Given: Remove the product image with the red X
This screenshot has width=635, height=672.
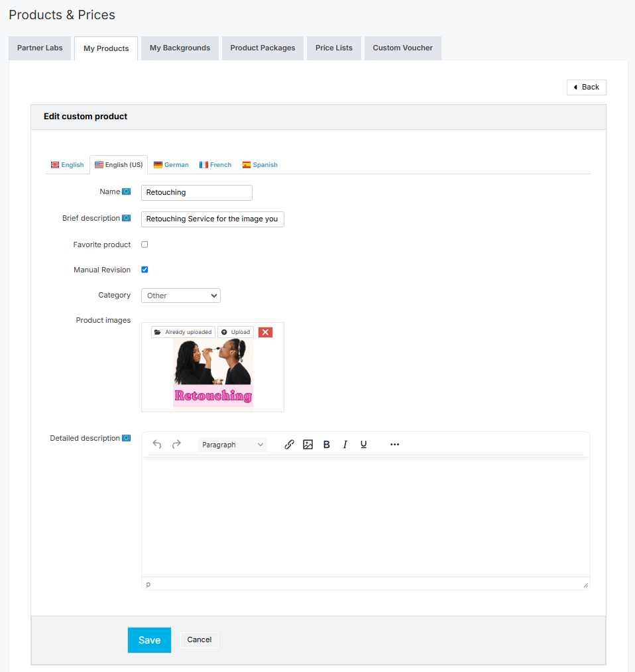Looking at the screenshot, I should pos(265,332).
